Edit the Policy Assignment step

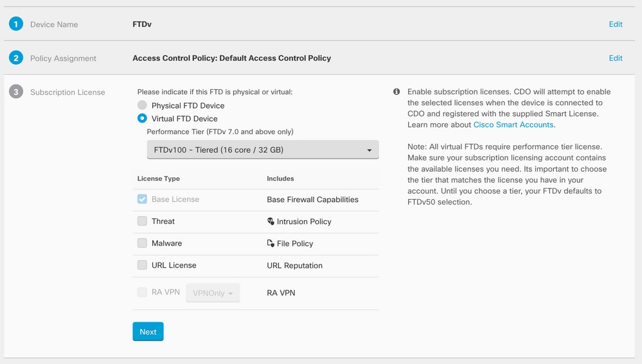[x=616, y=58]
